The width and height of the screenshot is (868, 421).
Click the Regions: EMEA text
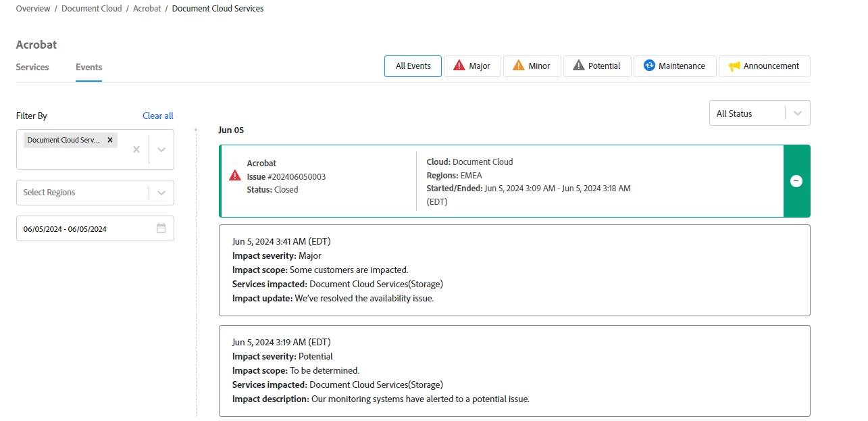pyautogui.click(x=455, y=175)
